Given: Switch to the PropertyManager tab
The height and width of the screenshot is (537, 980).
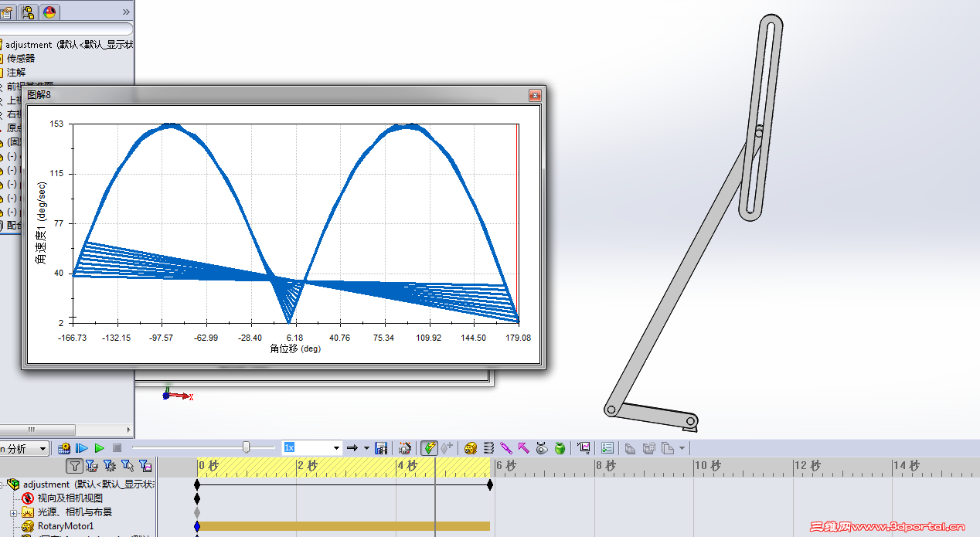Looking at the screenshot, I should point(8,12).
